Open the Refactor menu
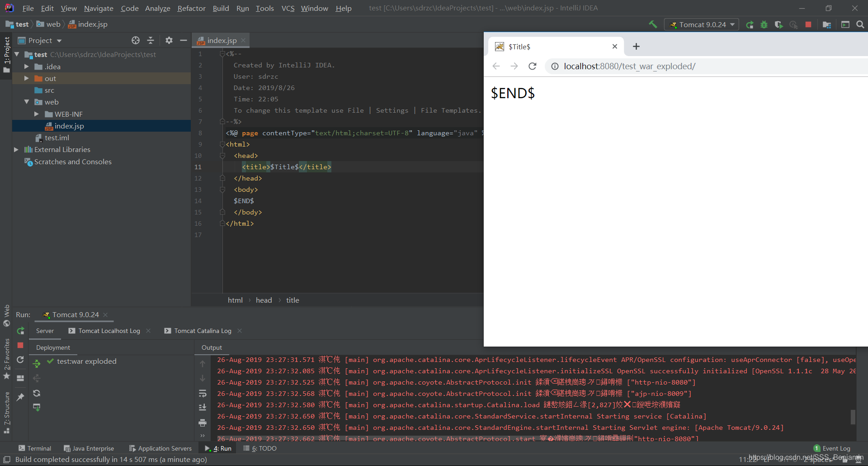The width and height of the screenshot is (868, 466). pyautogui.click(x=191, y=8)
